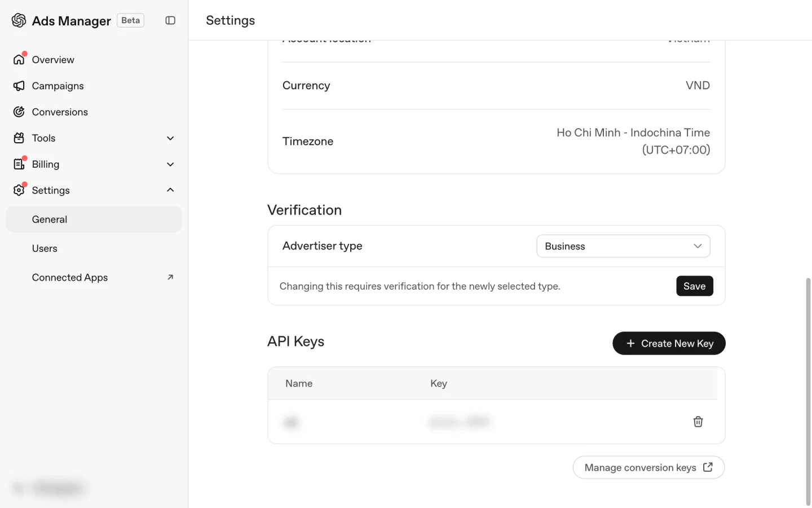Image resolution: width=812 pixels, height=508 pixels.
Task: Open the Users settings page
Action: (x=94, y=248)
